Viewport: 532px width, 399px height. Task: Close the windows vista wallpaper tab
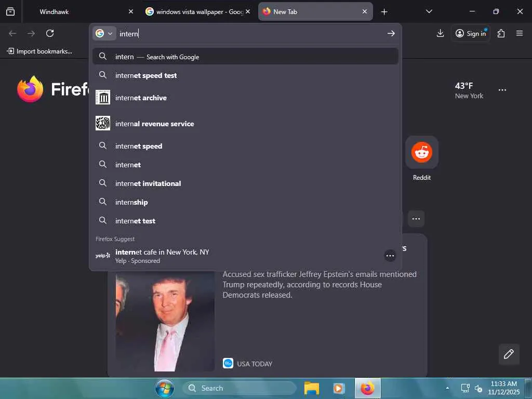tap(248, 11)
